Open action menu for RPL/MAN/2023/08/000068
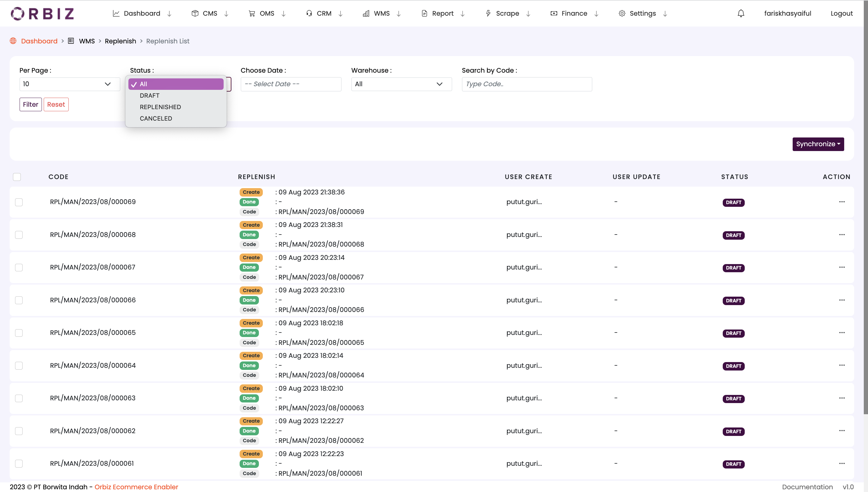 tap(842, 235)
